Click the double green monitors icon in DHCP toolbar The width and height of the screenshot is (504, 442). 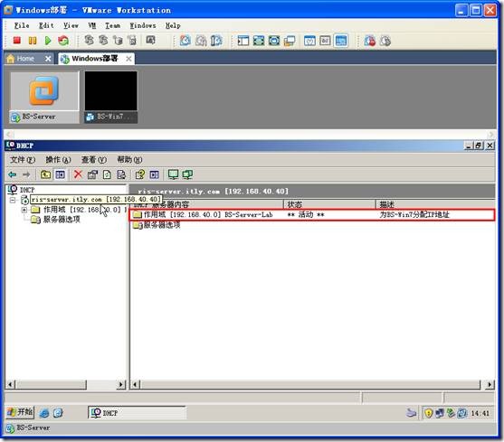click(187, 174)
